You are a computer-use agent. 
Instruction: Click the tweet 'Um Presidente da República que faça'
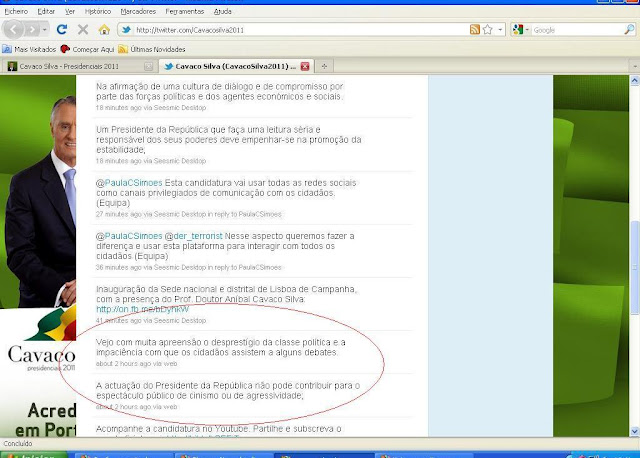229,140
